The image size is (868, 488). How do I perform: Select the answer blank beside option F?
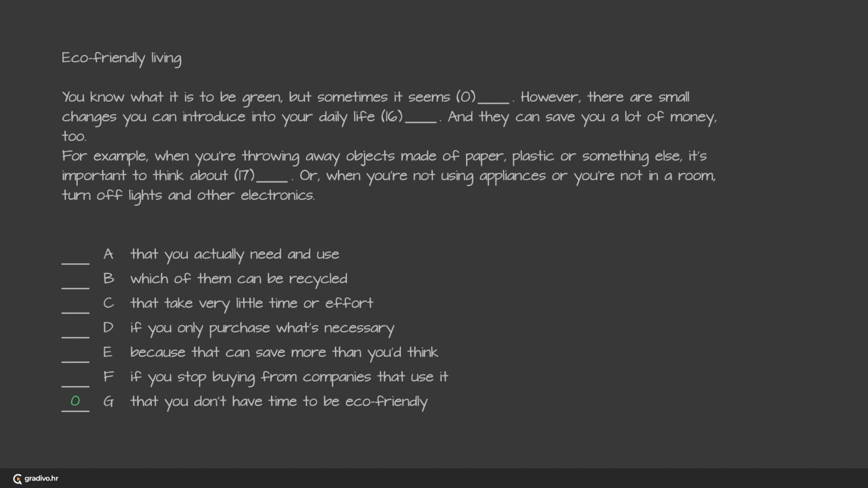click(75, 380)
